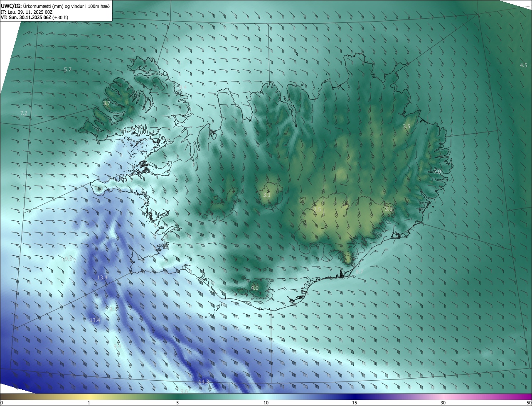The width and height of the screenshot is (532, 406).
Task: Click the colorbar tick label "15"
Action: coord(355,403)
